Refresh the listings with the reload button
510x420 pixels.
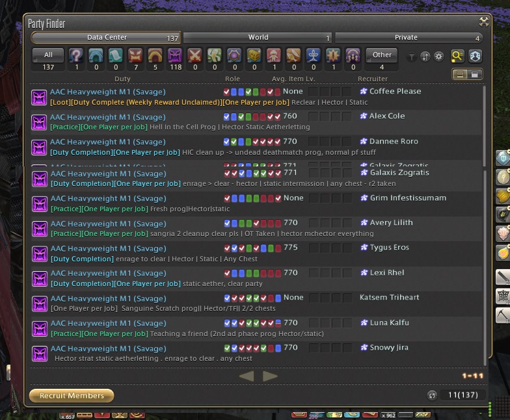432,395
